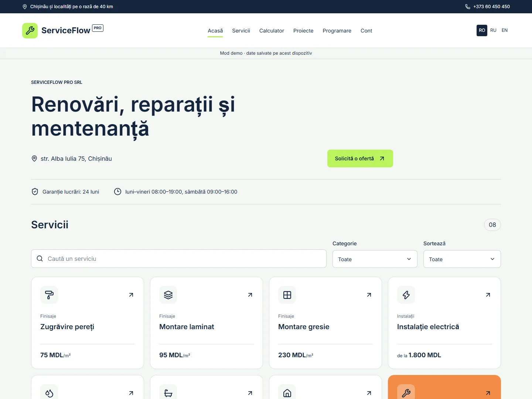Open arrow on Montare gresie card
Viewport: 532px width, 399px height.
369,295
